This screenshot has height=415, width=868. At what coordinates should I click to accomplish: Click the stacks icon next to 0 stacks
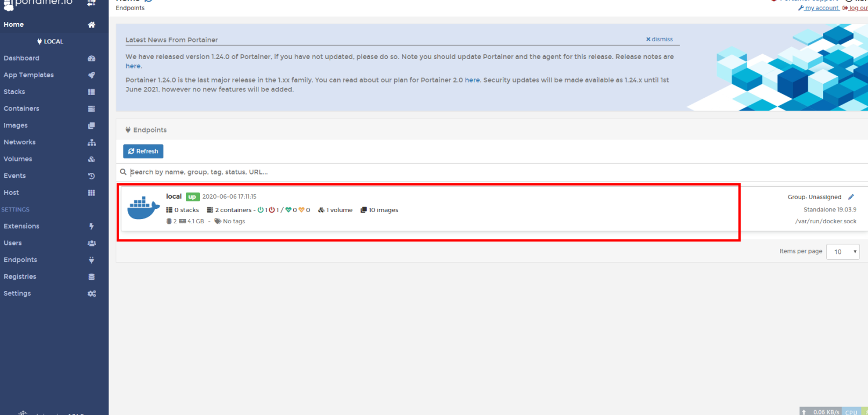(169, 210)
